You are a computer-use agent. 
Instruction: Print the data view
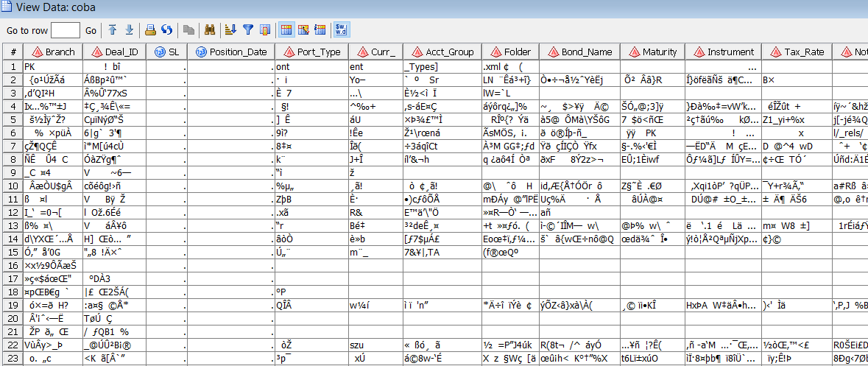(151, 30)
